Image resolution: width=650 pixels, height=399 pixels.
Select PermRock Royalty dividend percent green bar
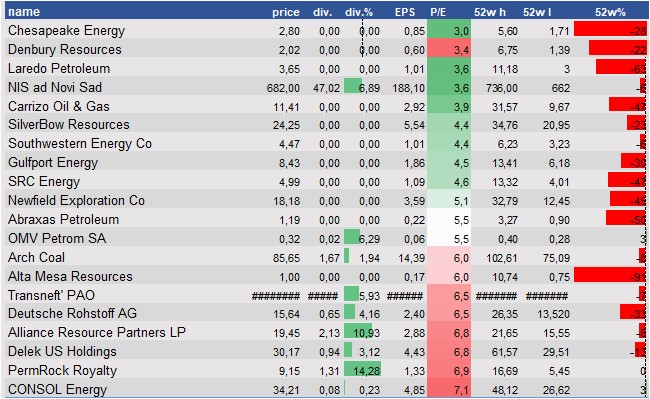(x=363, y=370)
